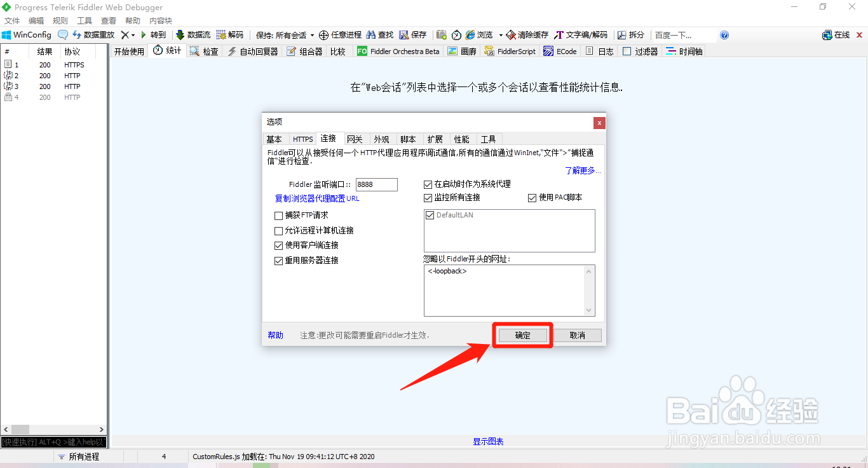Click the comment speech bubble icon
Viewport: 868px width, 468px height.
tap(63, 35)
